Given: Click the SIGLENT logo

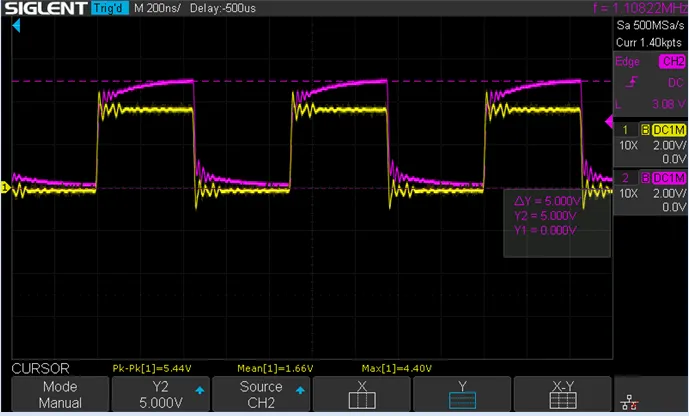Looking at the screenshot, I should click(44, 10).
